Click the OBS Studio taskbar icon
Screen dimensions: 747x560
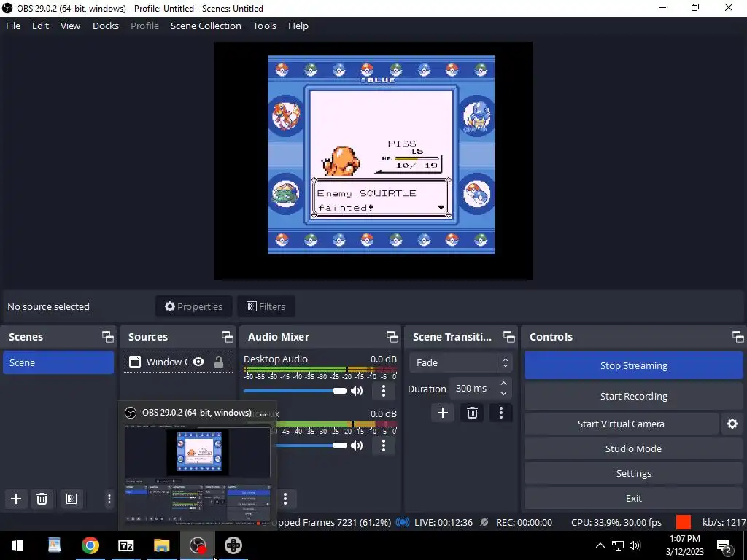click(x=197, y=545)
